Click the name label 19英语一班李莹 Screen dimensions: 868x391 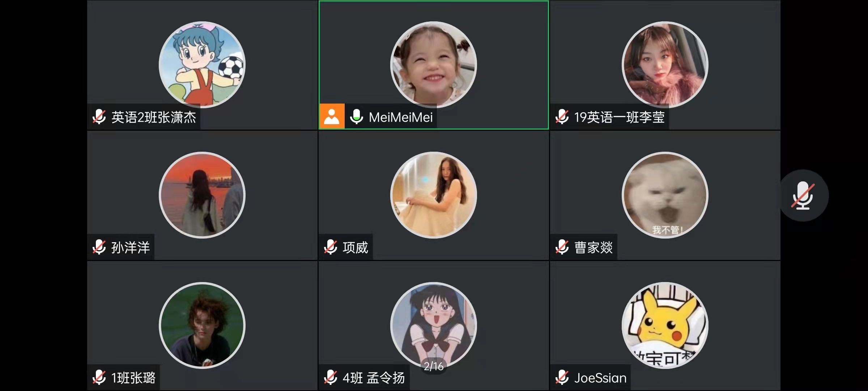(619, 117)
